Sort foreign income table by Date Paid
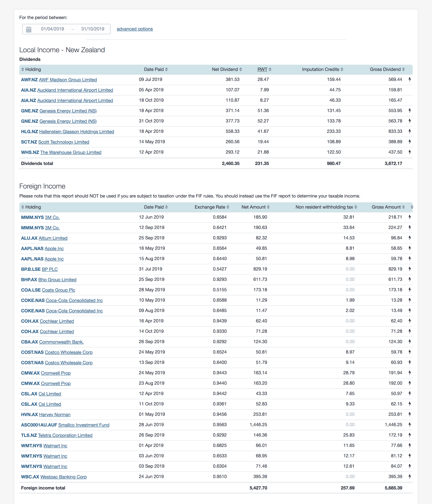The image size is (432, 504). click(156, 207)
